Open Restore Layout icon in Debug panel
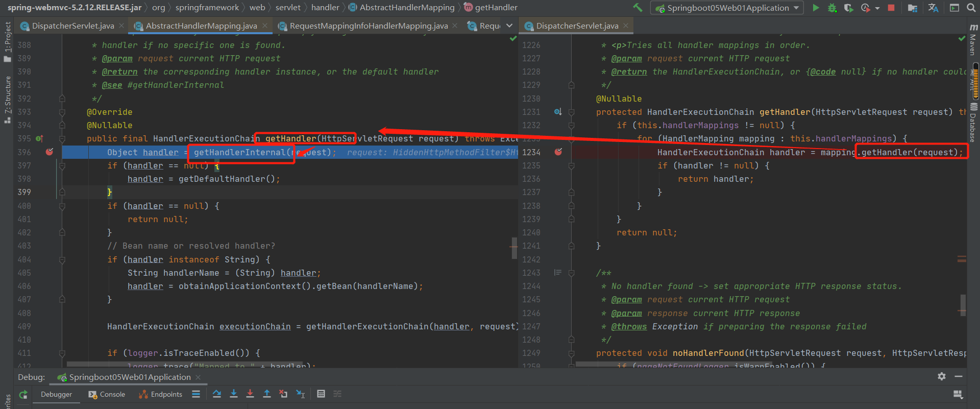The width and height of the screenshot is (980, 409). (x=958, y=394)
